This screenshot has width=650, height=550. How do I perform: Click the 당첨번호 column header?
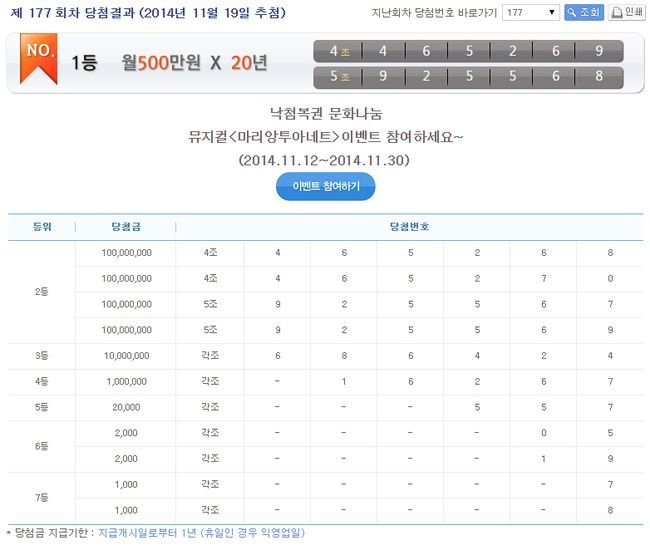coord(409,227)
